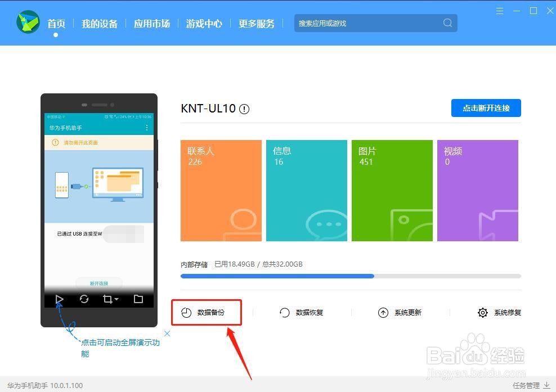The height and width of the screenshot is (392, 556).
Task: Open the 图片 pictures tile
Action: tap(392, 191)
